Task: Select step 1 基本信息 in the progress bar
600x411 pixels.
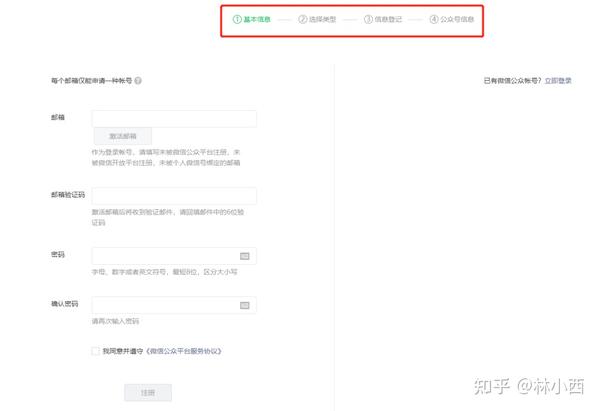Action: pos(251,19)
